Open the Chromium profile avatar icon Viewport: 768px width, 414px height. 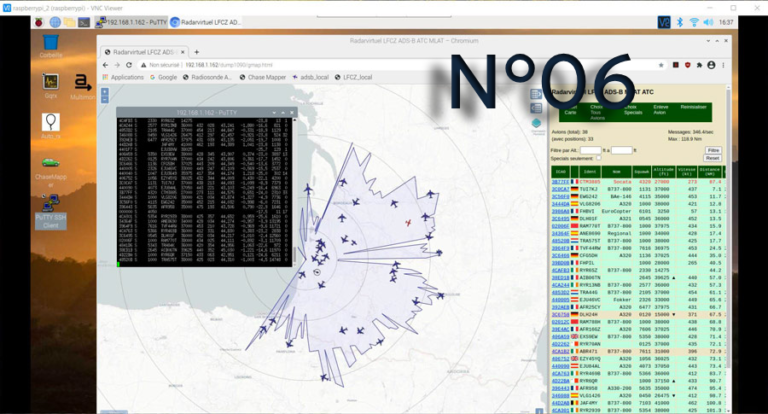711,65
